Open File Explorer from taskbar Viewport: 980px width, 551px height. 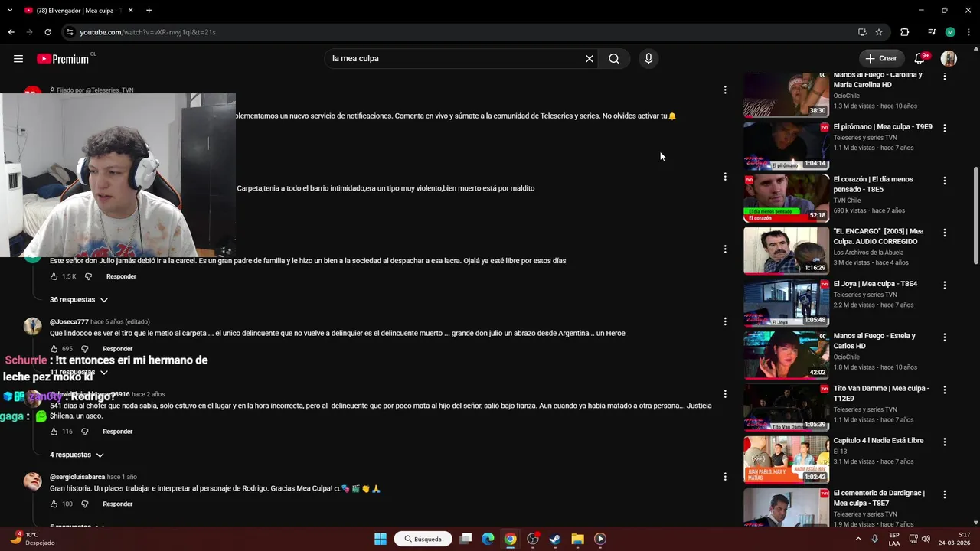click(577, 539)
